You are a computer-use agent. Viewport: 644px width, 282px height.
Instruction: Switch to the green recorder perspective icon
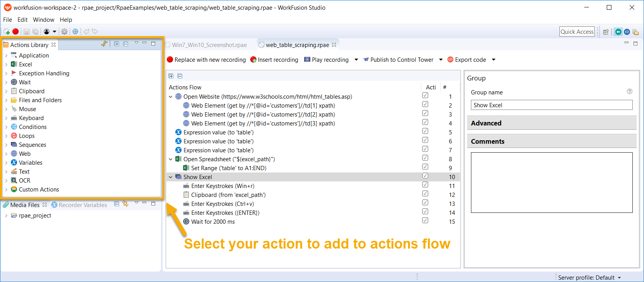click(618, 32)
